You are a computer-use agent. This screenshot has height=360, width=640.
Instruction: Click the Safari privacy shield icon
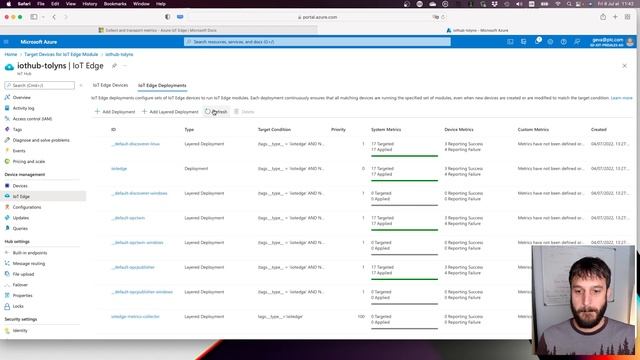[167, 17]
